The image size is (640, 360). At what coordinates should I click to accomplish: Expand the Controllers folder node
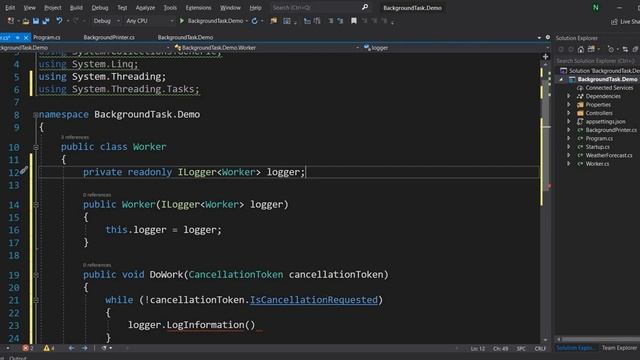point(569,113)
